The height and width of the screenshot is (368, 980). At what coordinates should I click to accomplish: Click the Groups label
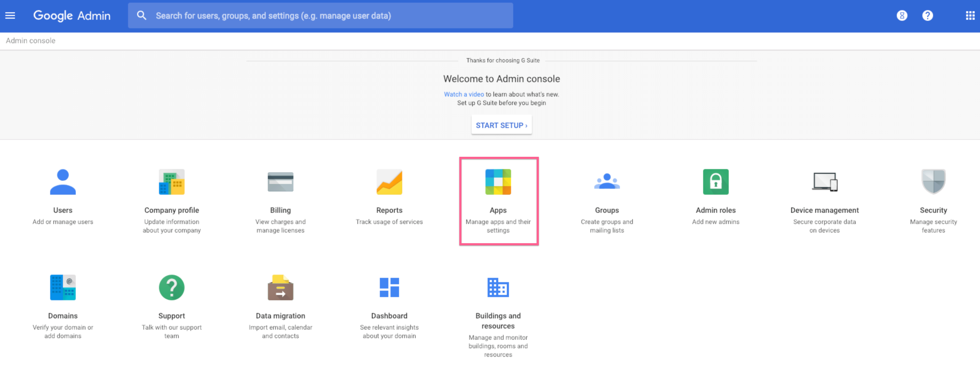point(607,210)
